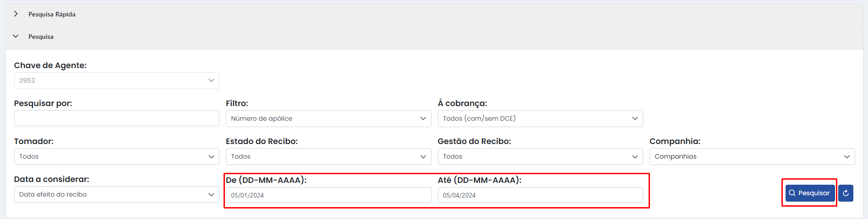Click the Pesquisa Rápida header label

(52, 15)
